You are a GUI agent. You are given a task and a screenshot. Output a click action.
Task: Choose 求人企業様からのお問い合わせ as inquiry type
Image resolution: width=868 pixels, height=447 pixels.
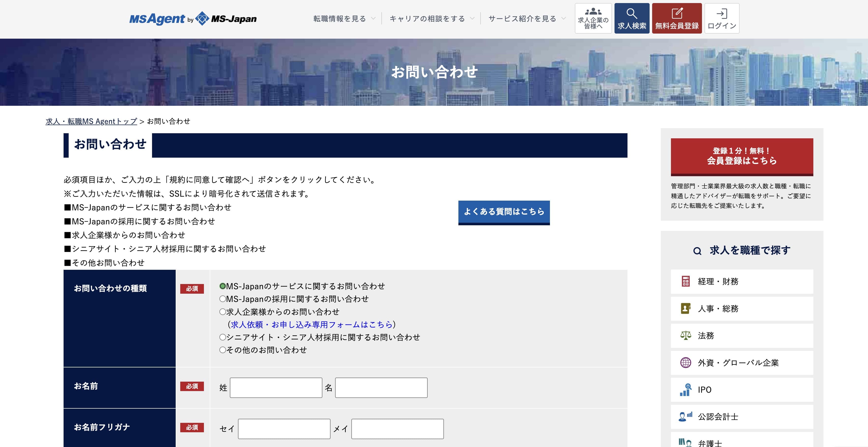[222, 312]
